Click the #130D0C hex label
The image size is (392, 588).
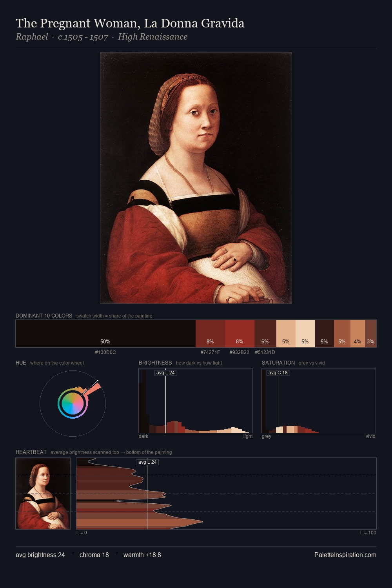[105, 352]
